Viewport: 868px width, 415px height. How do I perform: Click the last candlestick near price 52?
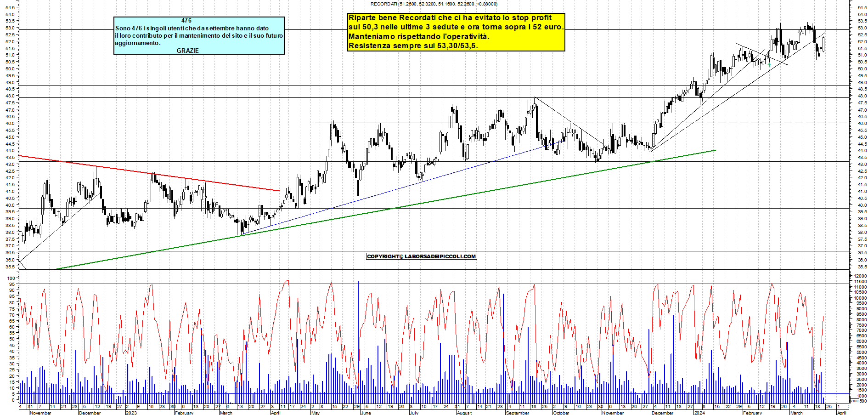824,44
